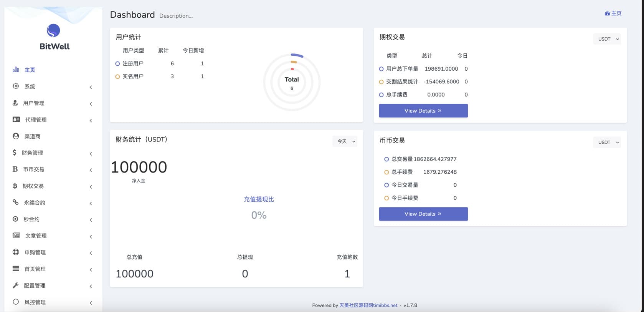644x312 pixels.
Task: Click the Total donut chart
Action: [292, 82]
